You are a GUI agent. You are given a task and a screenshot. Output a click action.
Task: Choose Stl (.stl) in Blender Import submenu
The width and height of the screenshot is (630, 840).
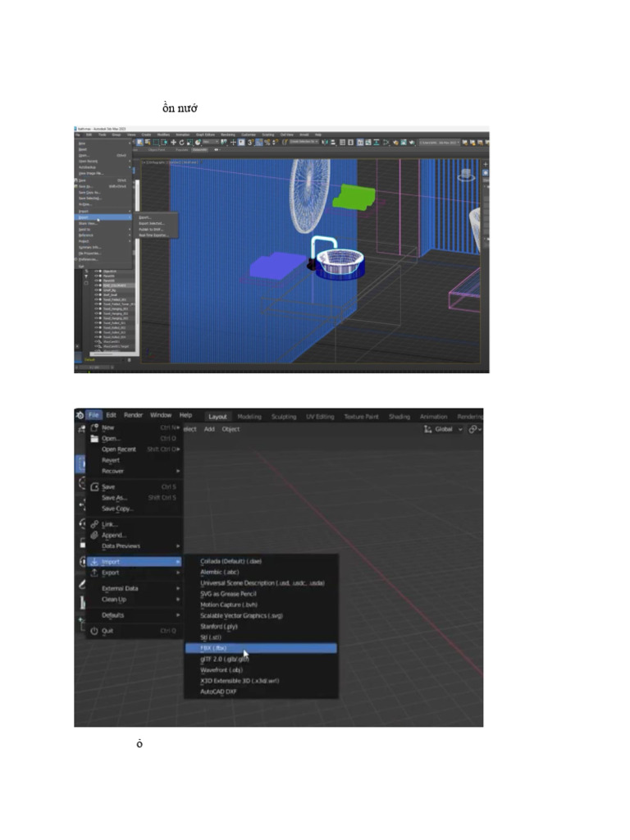[261, 637]
